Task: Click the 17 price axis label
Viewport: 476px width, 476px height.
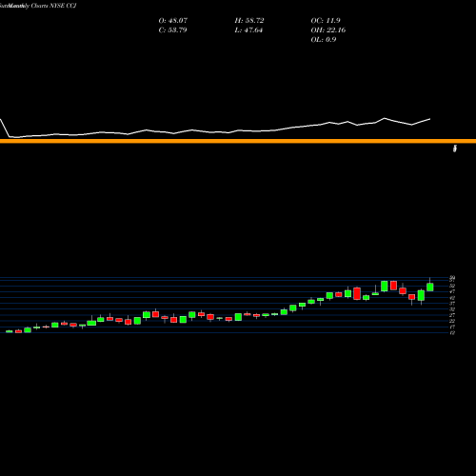Action: pos(452,327)
